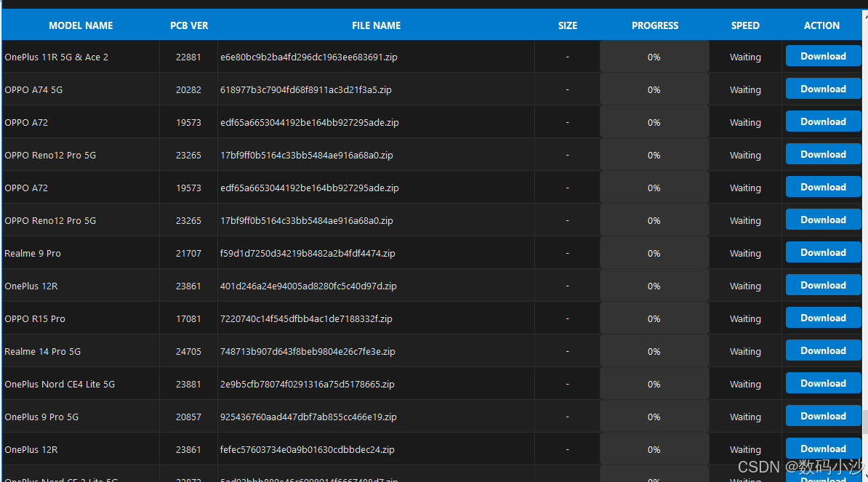Select model name 'Realme 14 Pro 5G'
Viewport: 868px width, 482px height.
tap(43, 351)
